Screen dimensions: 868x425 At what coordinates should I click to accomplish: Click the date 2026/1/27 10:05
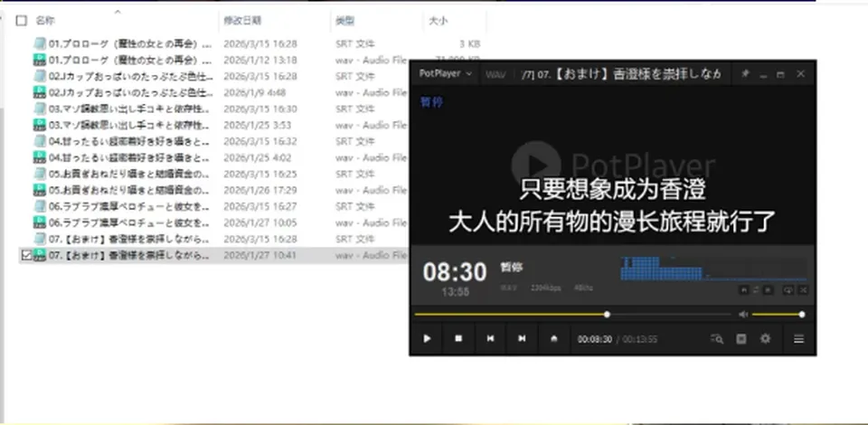click(260, 223)
